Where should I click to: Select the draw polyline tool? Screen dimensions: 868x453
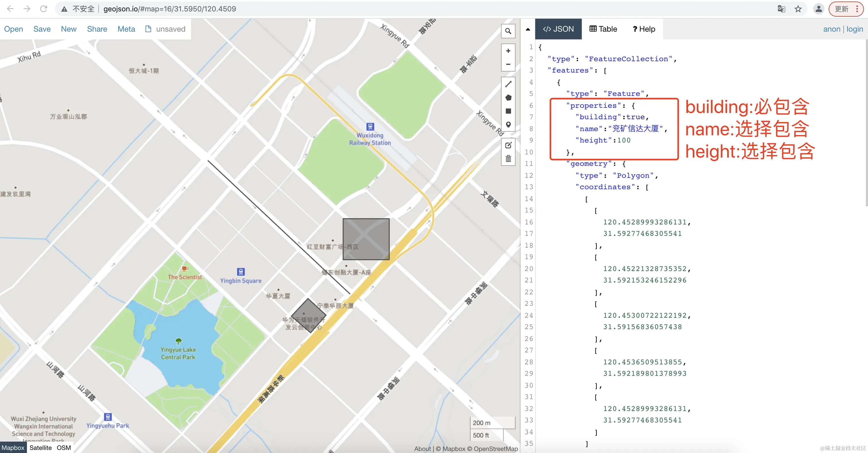pos(508,84)
